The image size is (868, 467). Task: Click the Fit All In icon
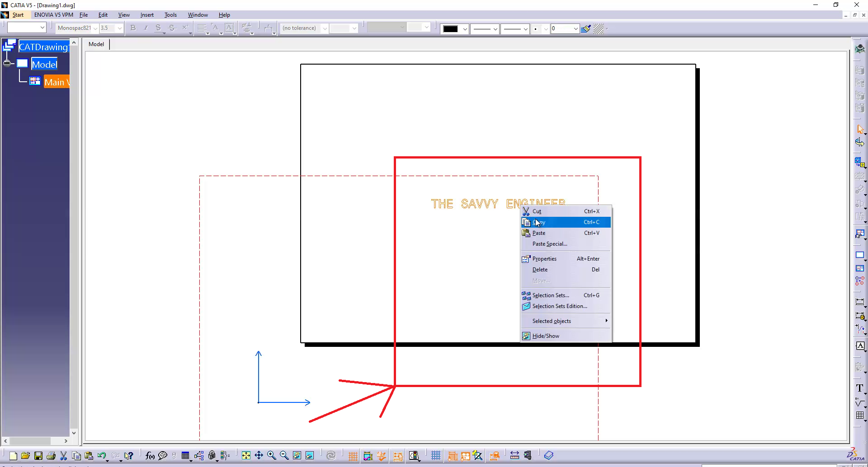tap(246, 455)
